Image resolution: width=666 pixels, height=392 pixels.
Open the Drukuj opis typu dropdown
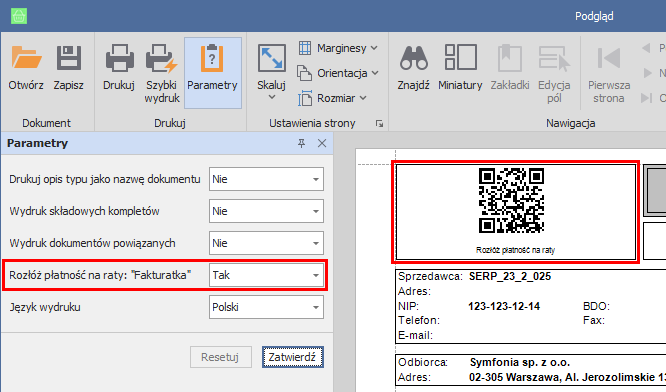click(x=266, y=179)
